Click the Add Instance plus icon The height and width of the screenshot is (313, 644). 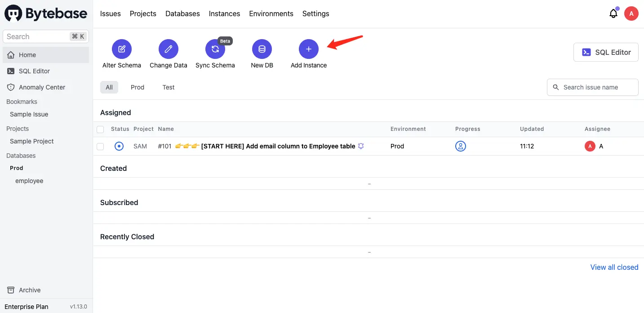[x=309, y=49]
